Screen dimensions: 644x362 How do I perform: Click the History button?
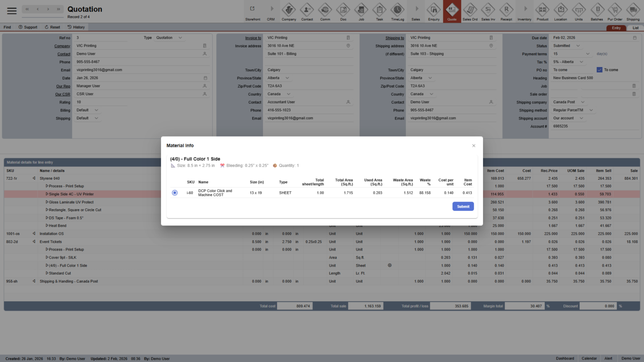(x=76, y=27)
